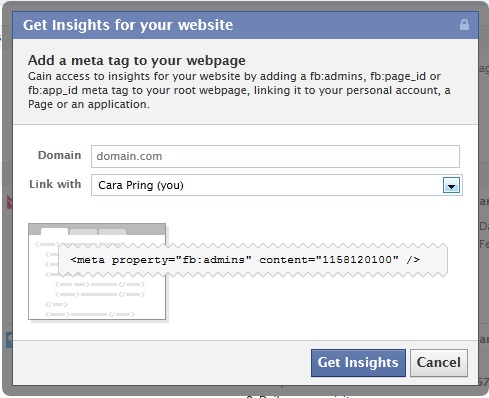Click the webpage source illustration thumbnail

point(97,272)
